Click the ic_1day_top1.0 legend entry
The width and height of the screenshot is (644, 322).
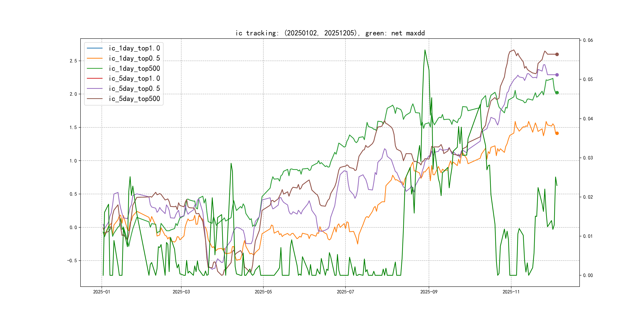(134, 48)
